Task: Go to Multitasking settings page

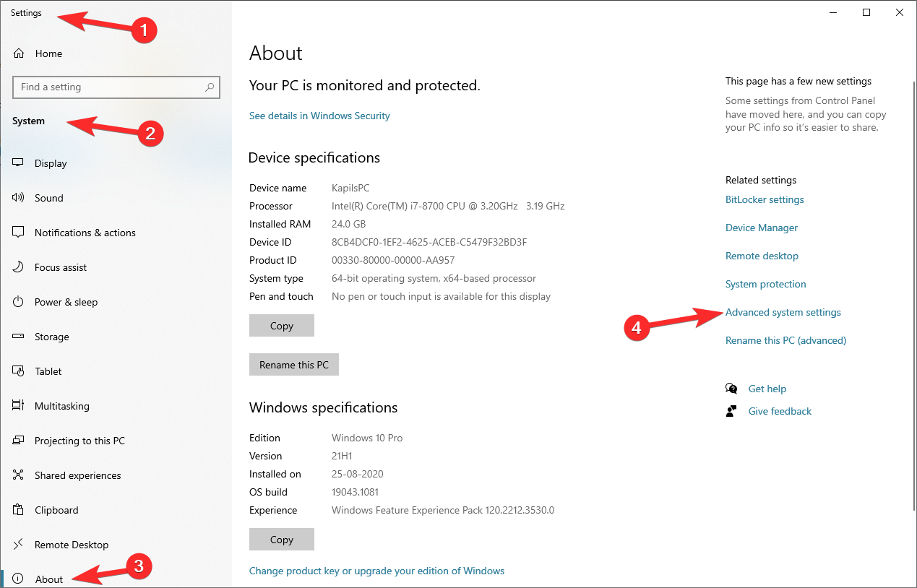Action: point(61,406)
